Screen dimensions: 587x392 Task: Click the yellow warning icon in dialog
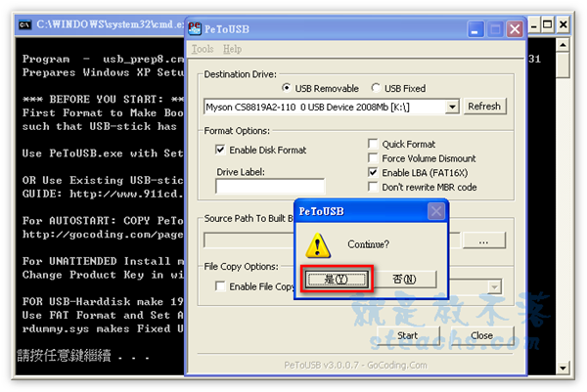coord(318,245)
